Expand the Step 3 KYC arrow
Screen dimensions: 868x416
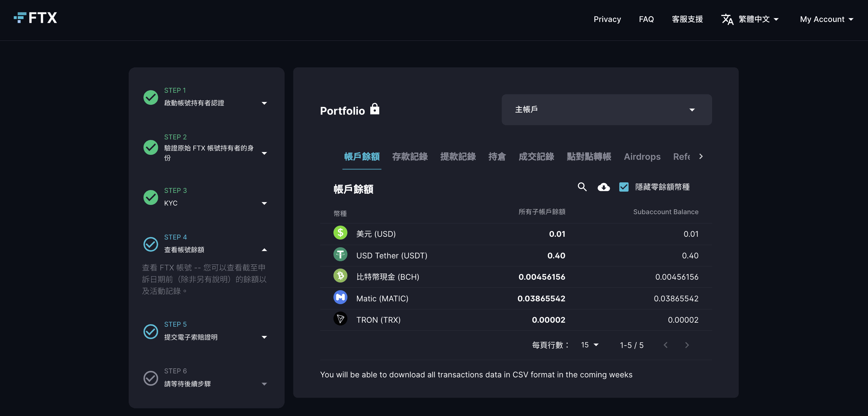tap(264, 203)
